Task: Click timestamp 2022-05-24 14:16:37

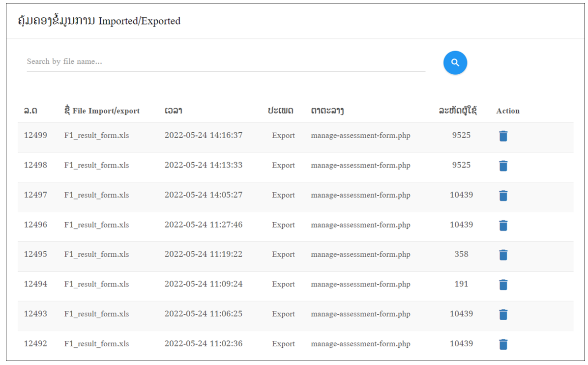Action: [204, 135]
